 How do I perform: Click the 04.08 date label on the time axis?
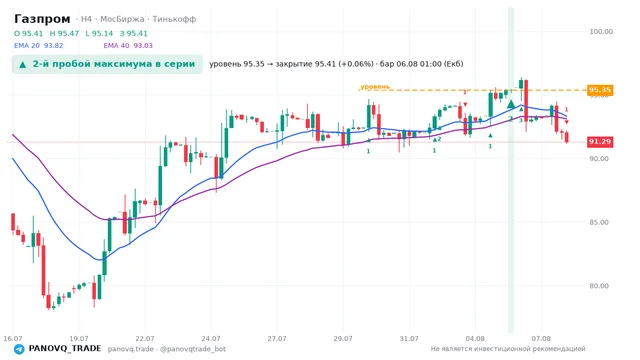[x=475, y=339]
